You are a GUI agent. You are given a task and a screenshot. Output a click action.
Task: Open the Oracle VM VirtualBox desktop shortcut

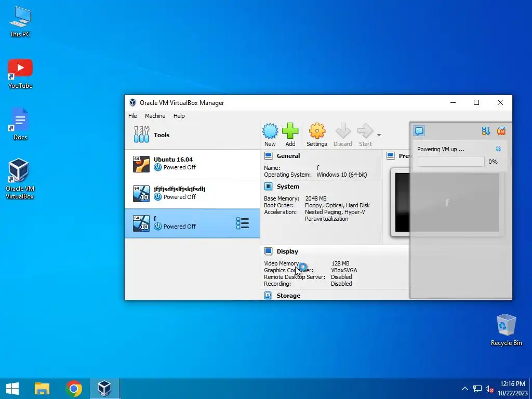pos(19,179)
